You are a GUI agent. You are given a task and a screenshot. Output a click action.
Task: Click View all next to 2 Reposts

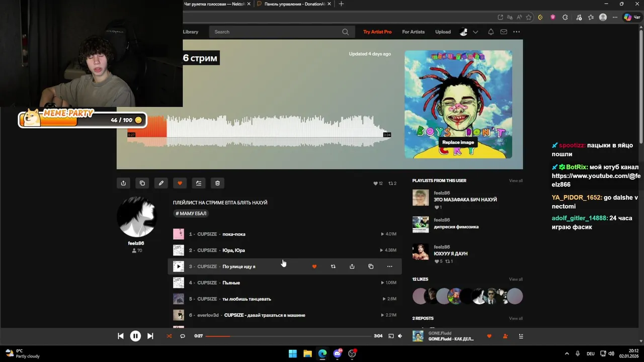click(x=516, y=318)
